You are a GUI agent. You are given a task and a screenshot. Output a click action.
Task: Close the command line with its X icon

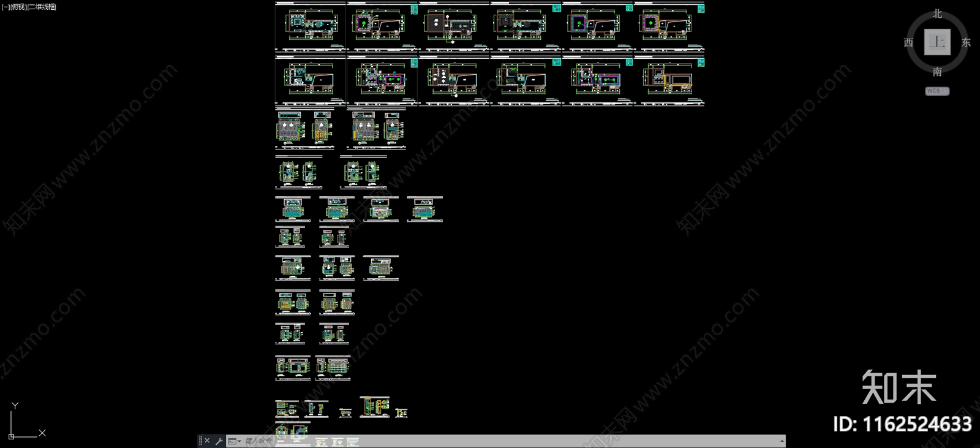(207, 441)
